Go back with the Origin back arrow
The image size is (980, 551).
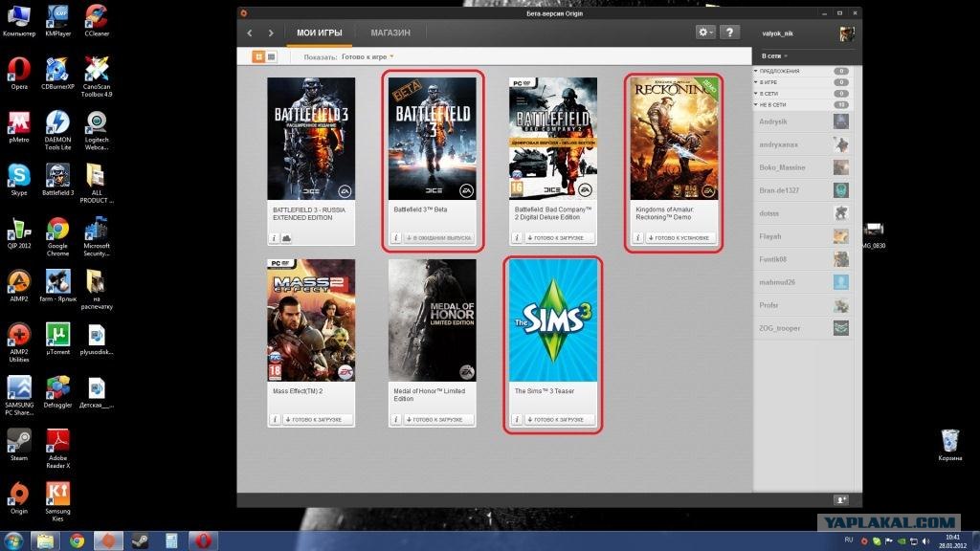[250, 33]
